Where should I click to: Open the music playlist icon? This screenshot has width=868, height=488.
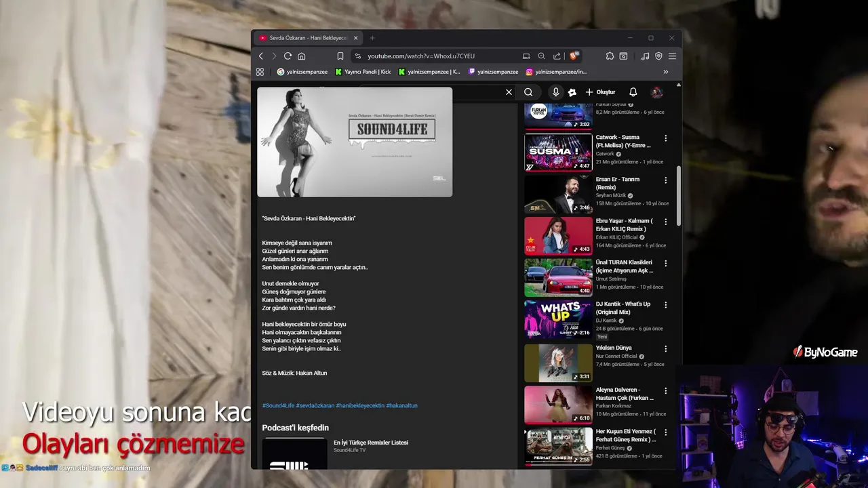tap(645, 56)
